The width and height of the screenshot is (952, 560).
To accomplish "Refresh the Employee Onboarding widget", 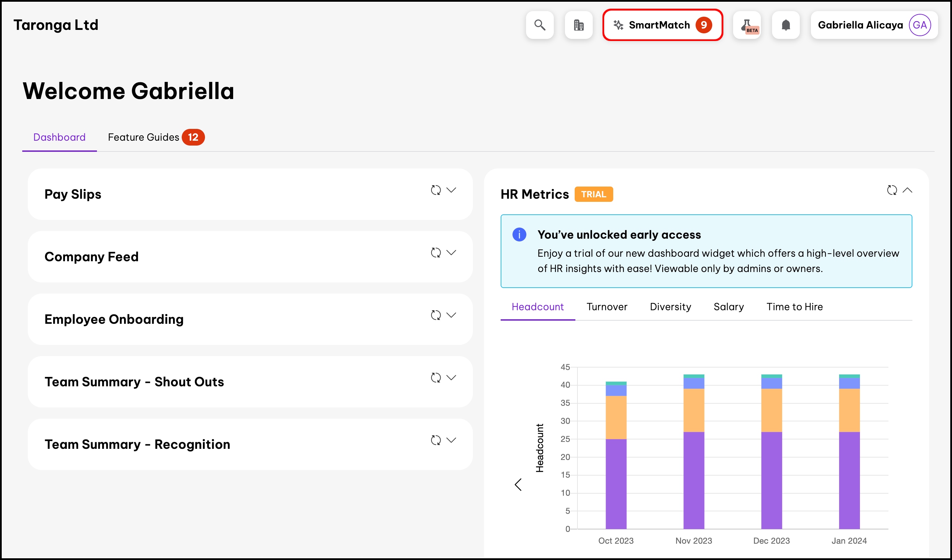I will tap(436, 315).
